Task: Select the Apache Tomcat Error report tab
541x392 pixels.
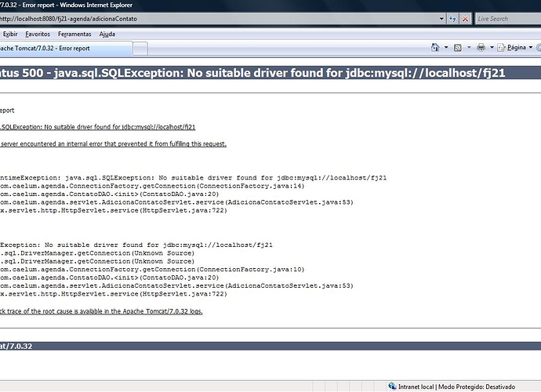Action: pyautogui.click(x=66, y=49)
